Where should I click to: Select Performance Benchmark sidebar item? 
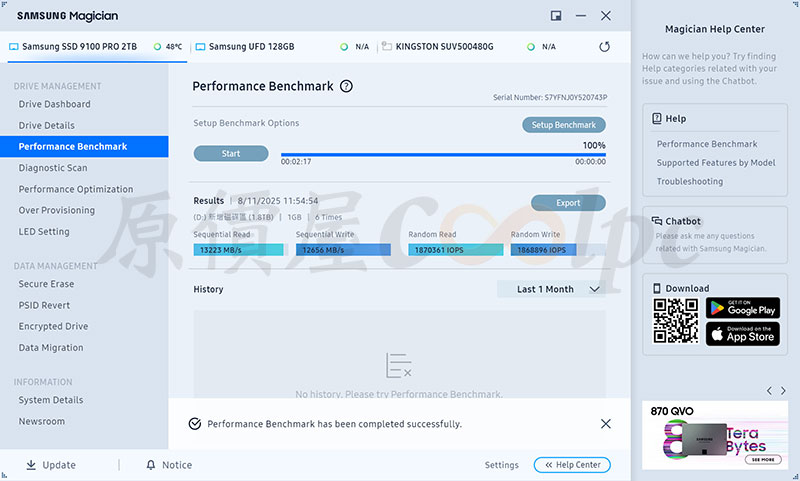[84, 146]
